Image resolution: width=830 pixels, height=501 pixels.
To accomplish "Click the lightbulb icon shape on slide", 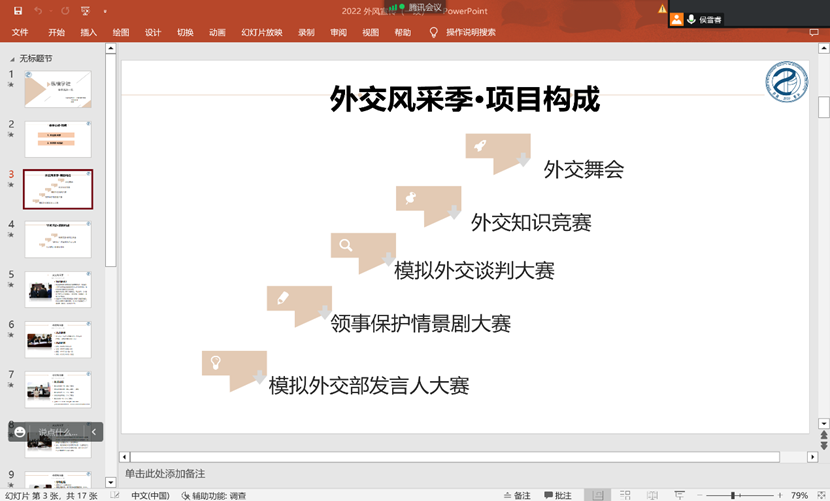I will [215, 363].
